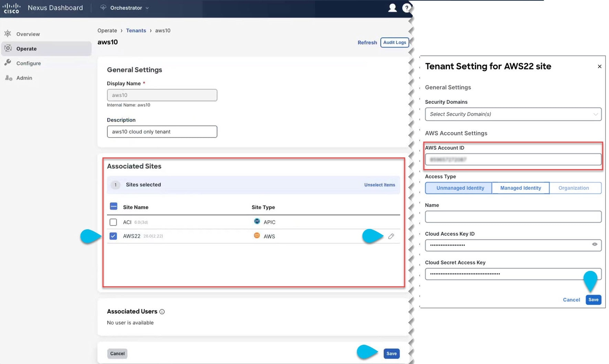Go to Tenants breadcrumb link

[x=136, y=31]
